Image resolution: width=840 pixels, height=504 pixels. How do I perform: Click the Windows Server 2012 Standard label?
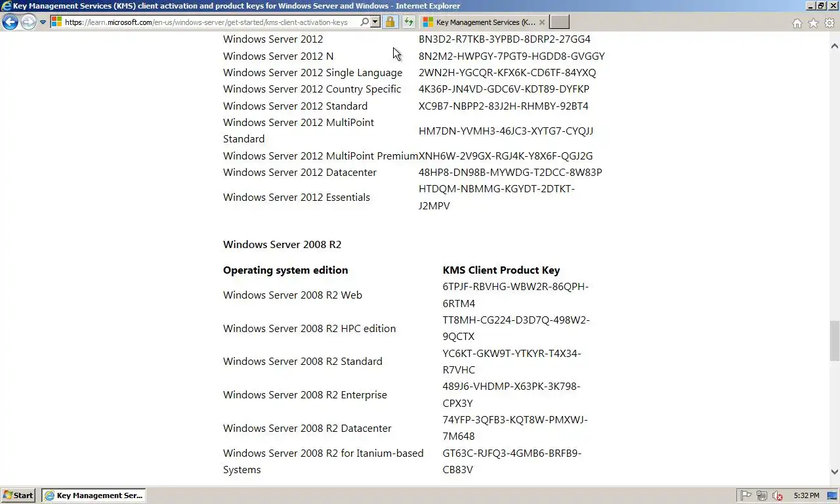295,106
